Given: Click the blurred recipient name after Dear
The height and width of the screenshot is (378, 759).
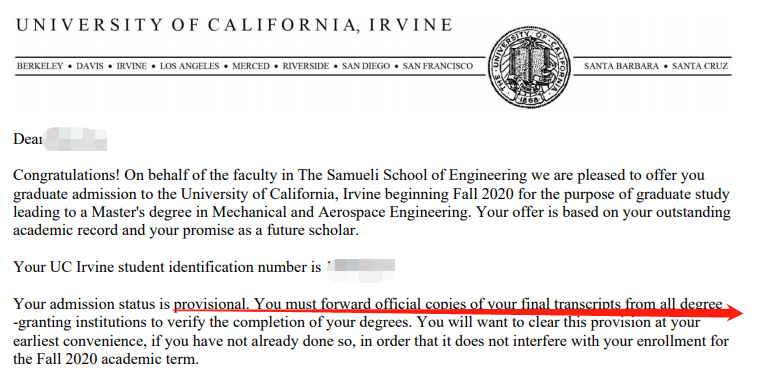Looking at the screenshot, I should click(75, 139).
